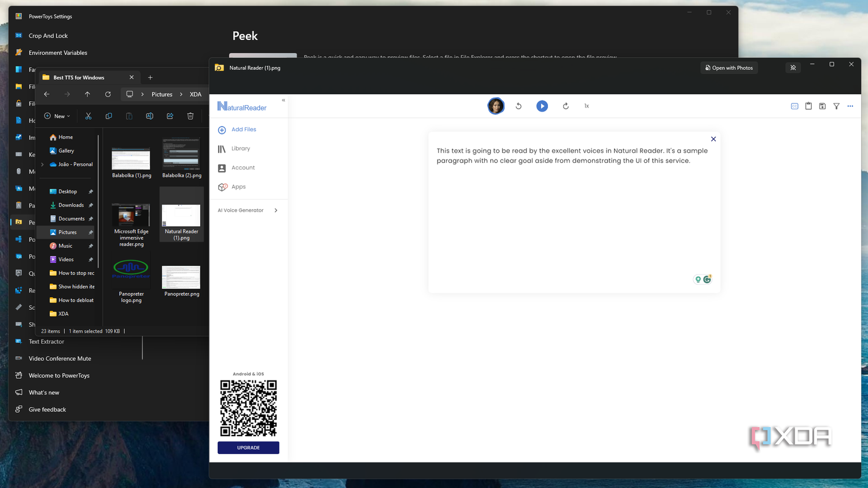The image size is (868, 488).
Task: Switch to Best TTS for Windows tab
Action: (79, 77)
